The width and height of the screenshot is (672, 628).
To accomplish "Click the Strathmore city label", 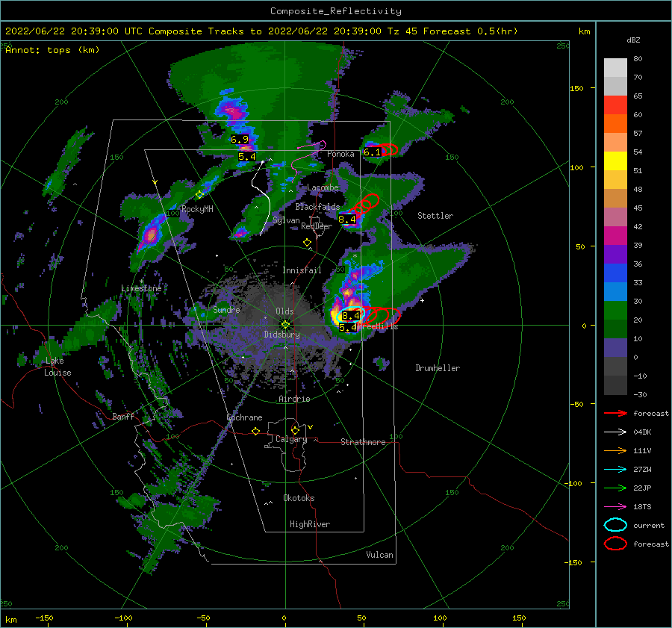I will click(x=363, y=442).
